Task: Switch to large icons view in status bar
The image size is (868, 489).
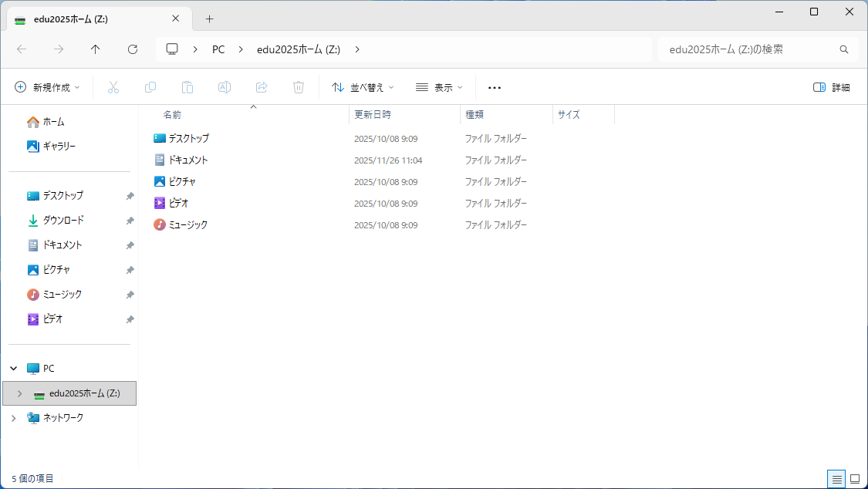Action: tap(855, 479)
